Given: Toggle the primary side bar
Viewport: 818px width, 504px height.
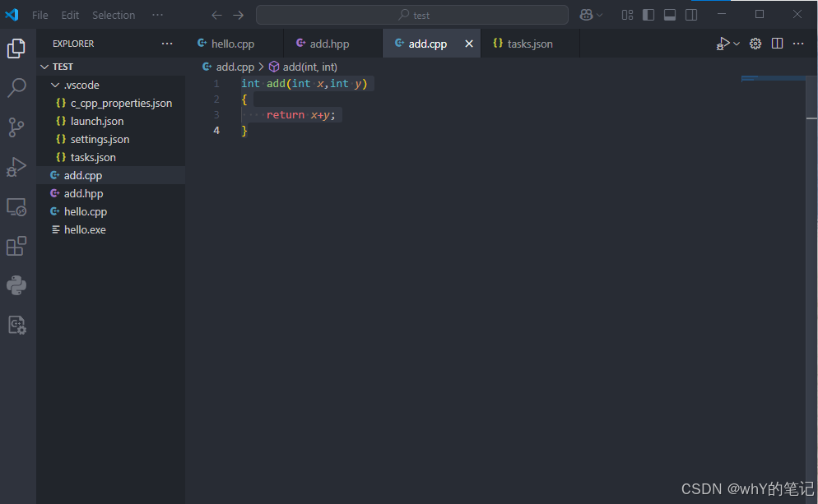Looking at the screenshot, I should (x=648, y=15).
